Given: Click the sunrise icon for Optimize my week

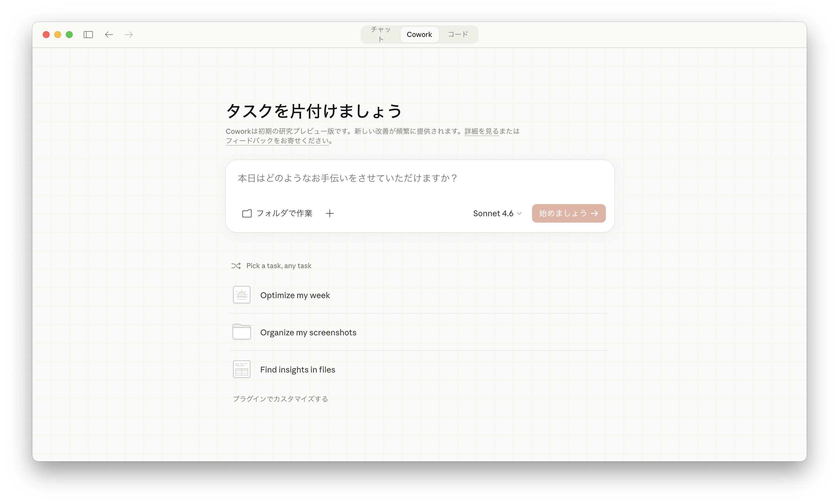Looking at the screenshot, I should (241, 295).
